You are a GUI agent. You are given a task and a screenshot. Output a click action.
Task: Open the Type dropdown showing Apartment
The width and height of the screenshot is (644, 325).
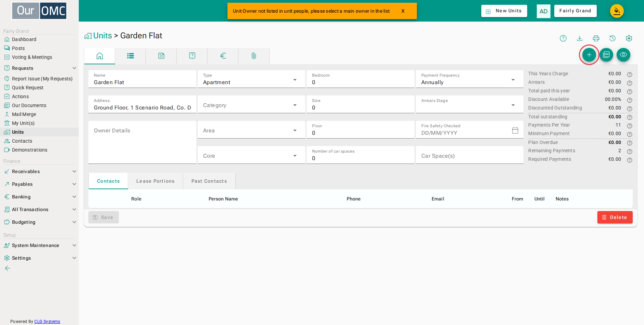(251, 79)
